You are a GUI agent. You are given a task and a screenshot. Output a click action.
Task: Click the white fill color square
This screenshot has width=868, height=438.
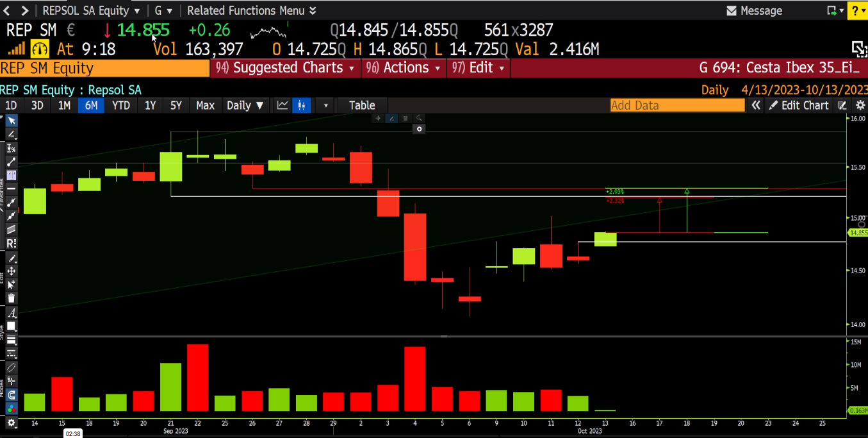(x=12, y=326)
